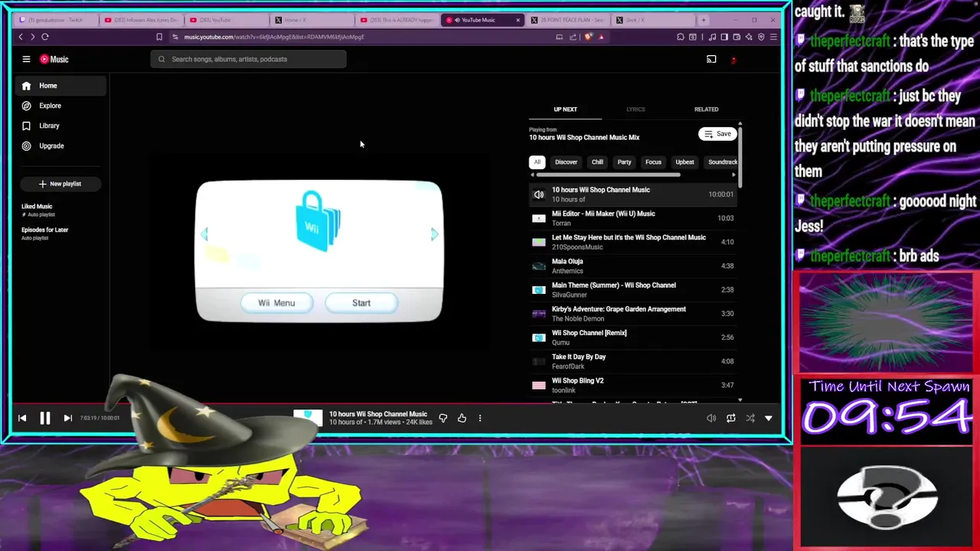The image size is (980, 551).
Task: Select the Chill filter chip
Action: pyautogui.click(x=597, y=162)
